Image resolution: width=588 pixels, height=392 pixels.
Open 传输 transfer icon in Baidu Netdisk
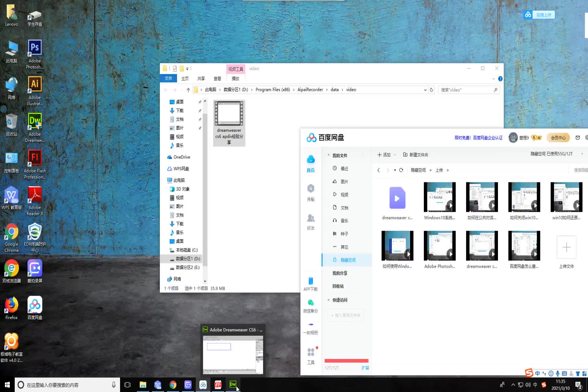point(311,193)
